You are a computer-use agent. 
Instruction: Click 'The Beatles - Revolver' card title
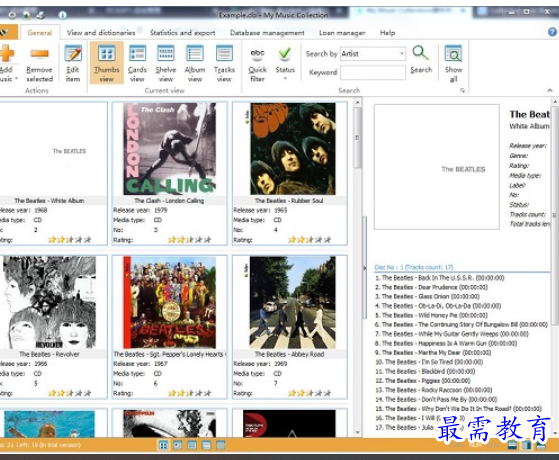(50, 354)
